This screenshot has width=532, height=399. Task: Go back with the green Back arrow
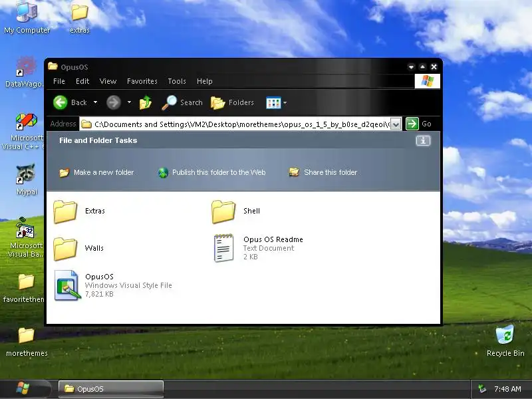click(x=61, y=102)
